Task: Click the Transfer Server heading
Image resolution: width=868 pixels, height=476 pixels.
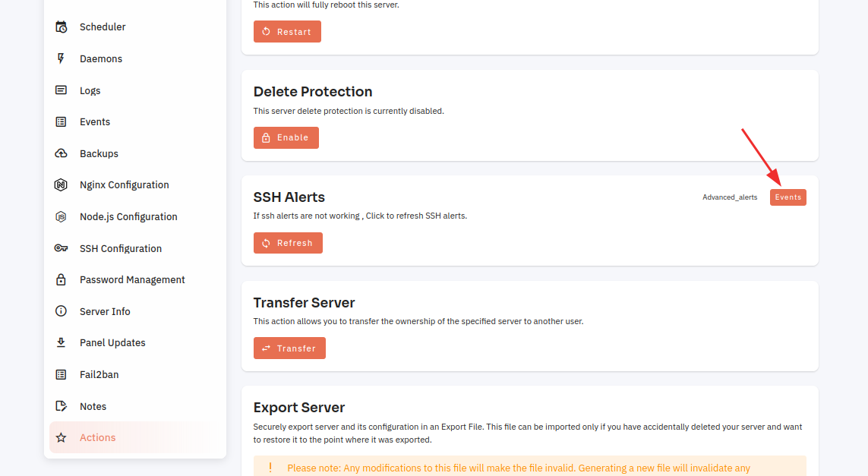Action: (x=304, y=303)
